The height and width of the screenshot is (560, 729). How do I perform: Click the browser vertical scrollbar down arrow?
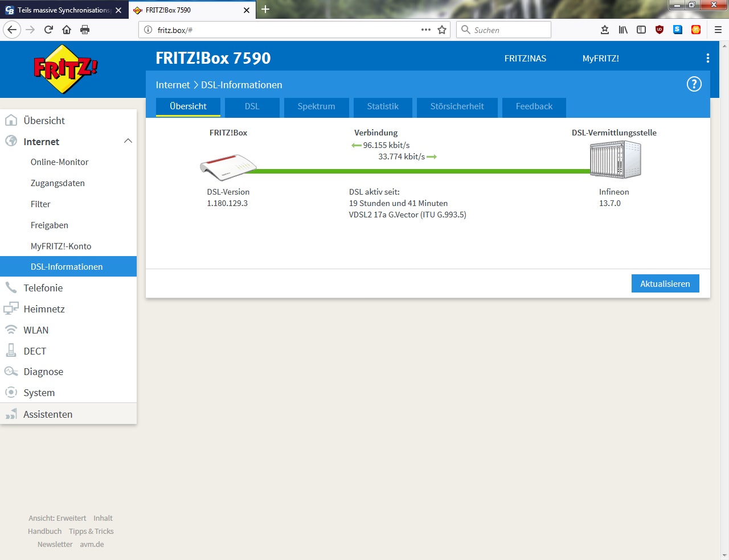(x=724, y=555)
